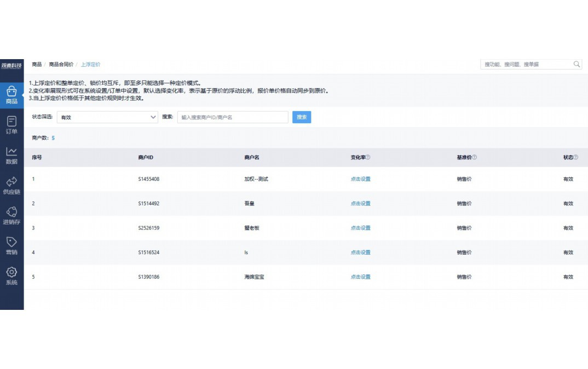Expand the 状态筛选 dropdown showing 有效
588x369 pixels.
tap(107, 117)
